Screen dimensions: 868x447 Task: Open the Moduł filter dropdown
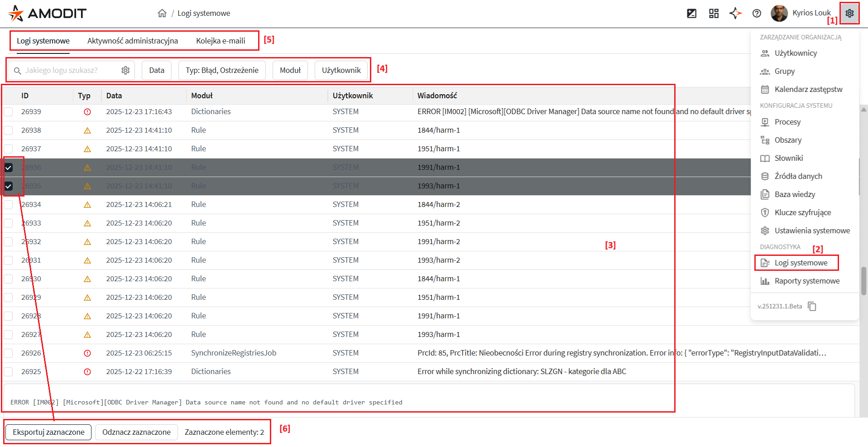coord(290,70)
